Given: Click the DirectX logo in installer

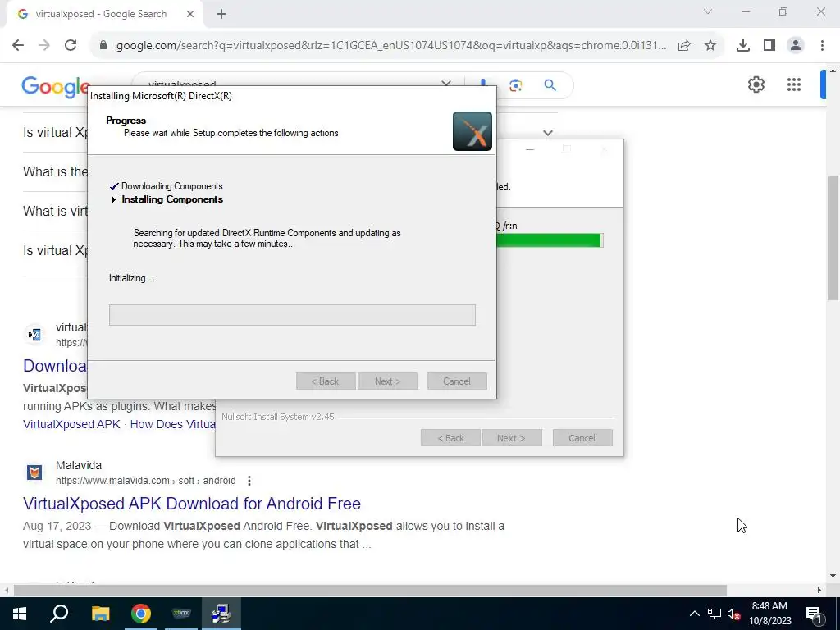Looking at the screenshot, I should tap(472, 131).
